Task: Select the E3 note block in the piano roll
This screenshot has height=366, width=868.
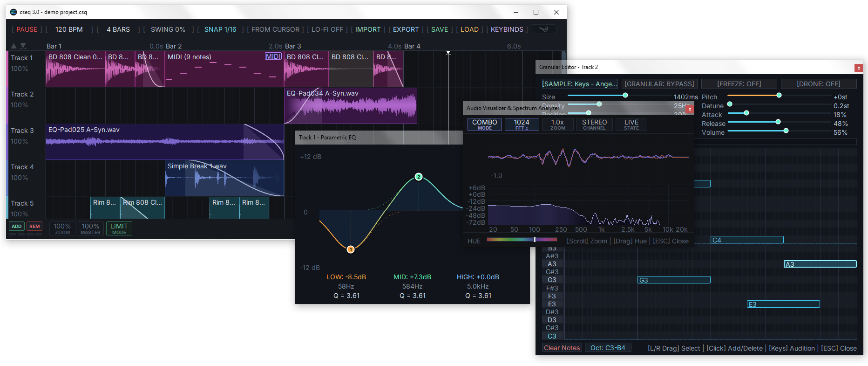Action: tap(783, 304)
